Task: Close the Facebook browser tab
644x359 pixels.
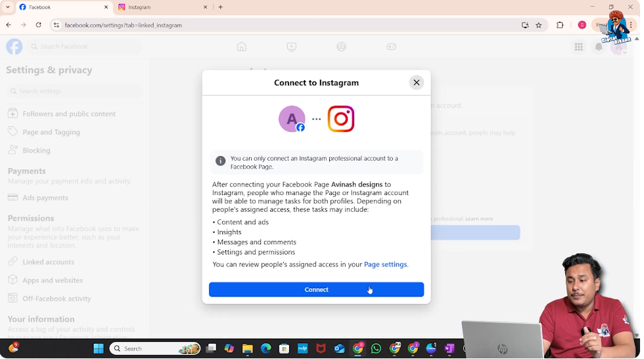Action: 106,7
